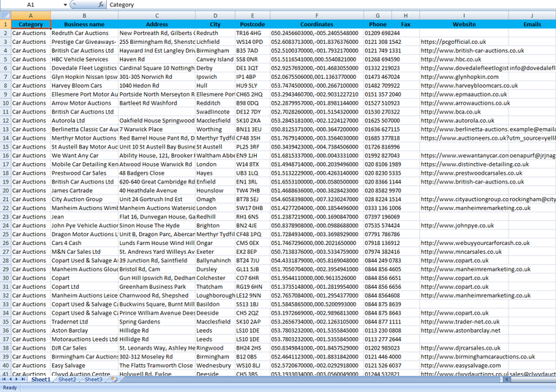Screen dimensions: 556x392
Task: Select the Redruth Car Auctions cell
Action: 84,33
